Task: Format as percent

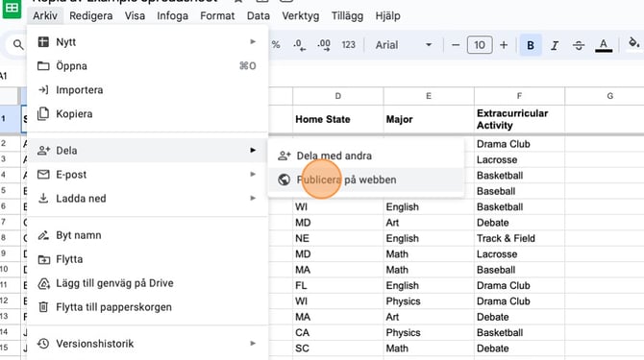Action: (276, 45)
